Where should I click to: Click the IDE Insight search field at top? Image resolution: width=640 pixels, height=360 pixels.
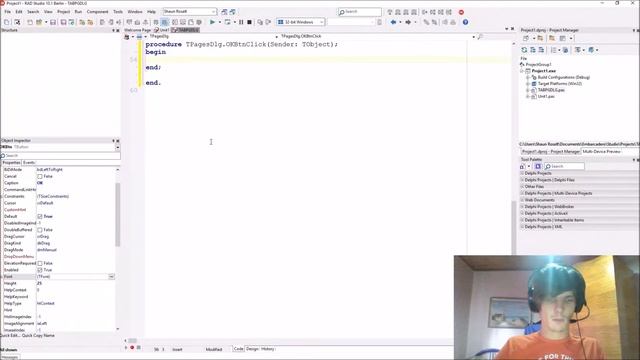[360, 12]
